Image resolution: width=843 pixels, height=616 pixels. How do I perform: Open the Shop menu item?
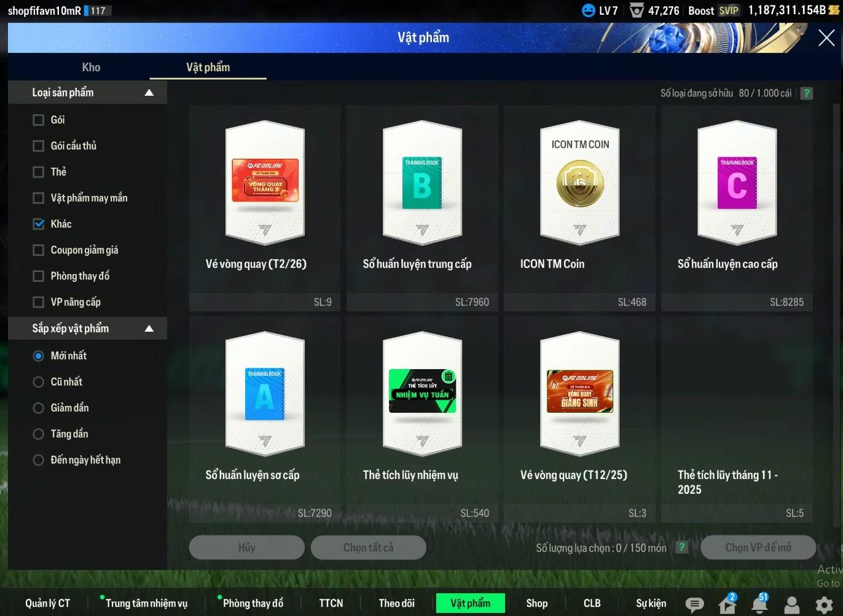536,603
